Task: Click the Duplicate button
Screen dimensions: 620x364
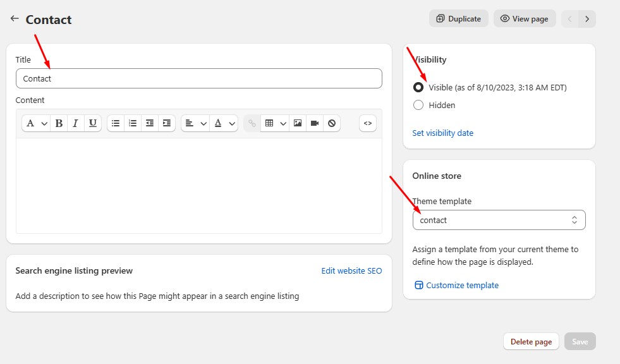Action: [458, 19]
